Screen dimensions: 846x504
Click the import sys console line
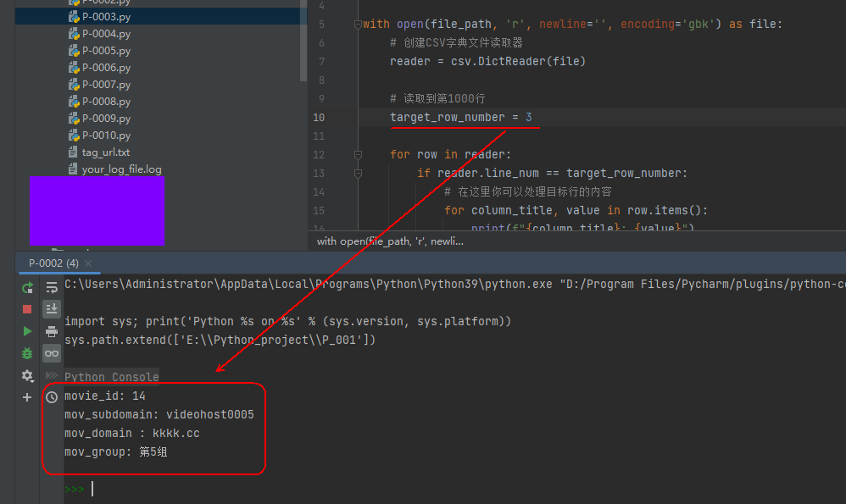point(287,321)
